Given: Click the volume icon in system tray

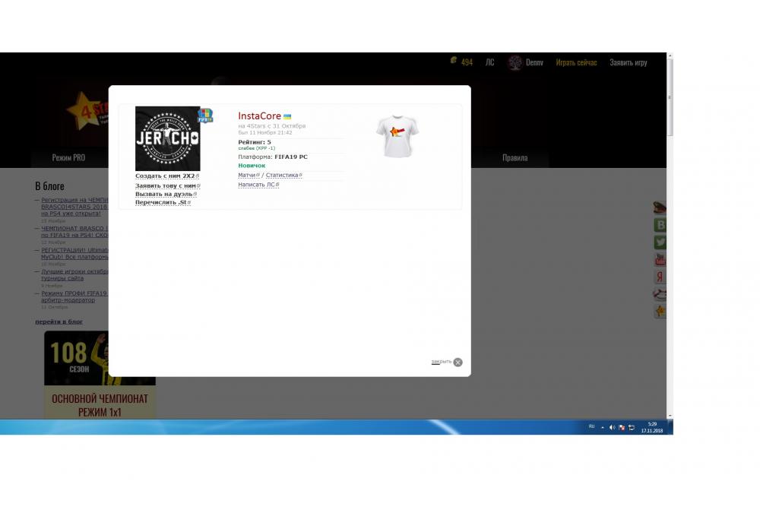Looking at the screenshot, I should (612, 427).
